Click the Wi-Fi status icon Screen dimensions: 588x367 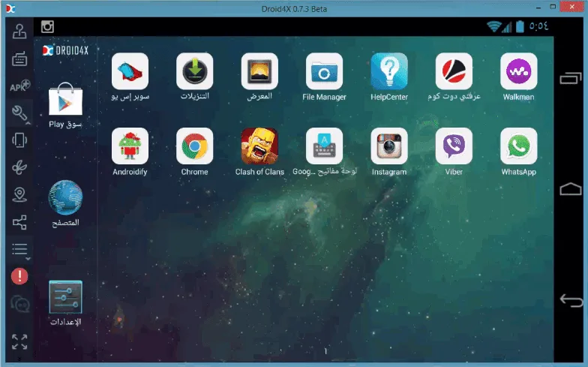point(493,27)
